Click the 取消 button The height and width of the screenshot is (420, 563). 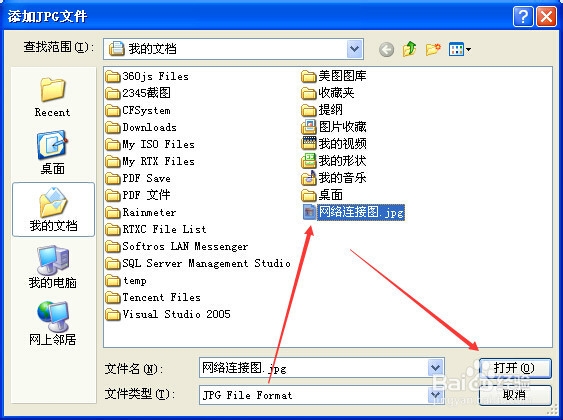515,395
